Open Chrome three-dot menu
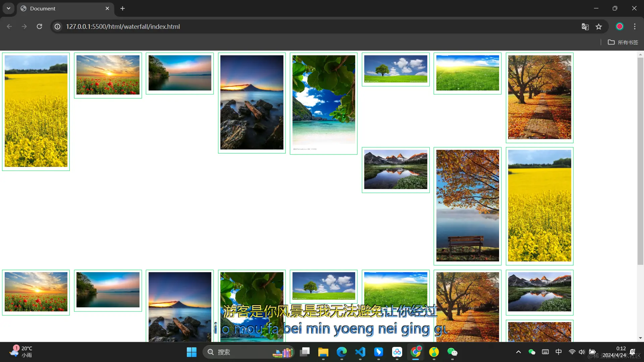 [635, 26]
